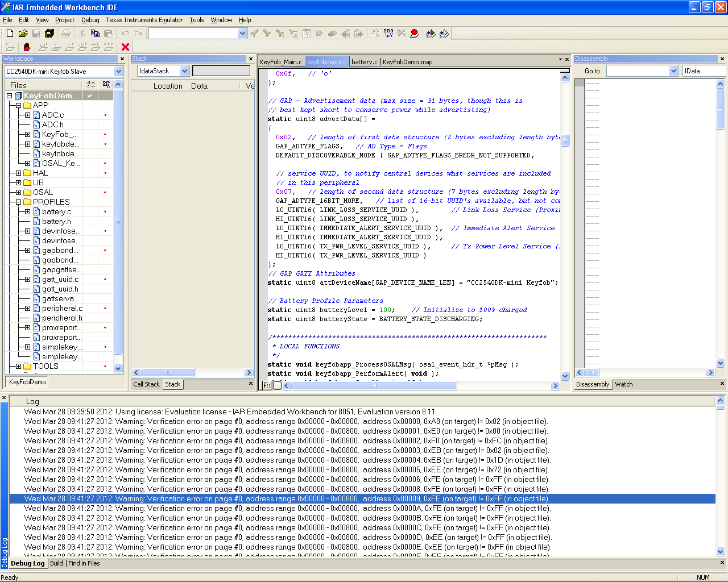The image size is (728, 582).
Task: Stop debugging with the red X icon
Action: tap(126, 47)
